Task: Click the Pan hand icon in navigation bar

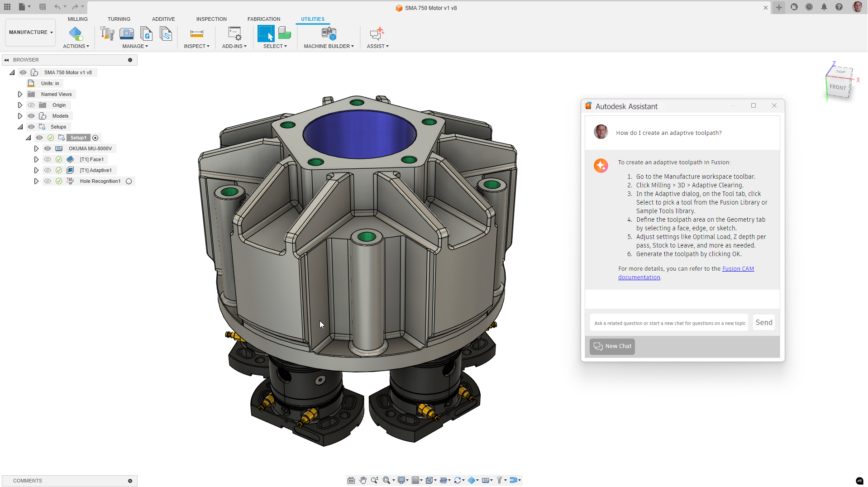Action: click(x=363, y=480)
